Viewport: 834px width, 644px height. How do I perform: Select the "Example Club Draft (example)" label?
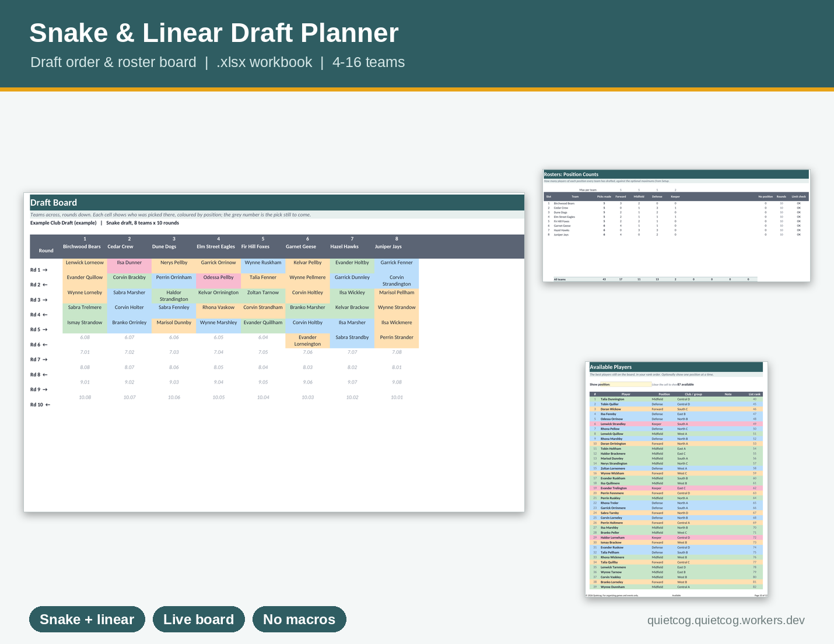(x=64, y=223)
